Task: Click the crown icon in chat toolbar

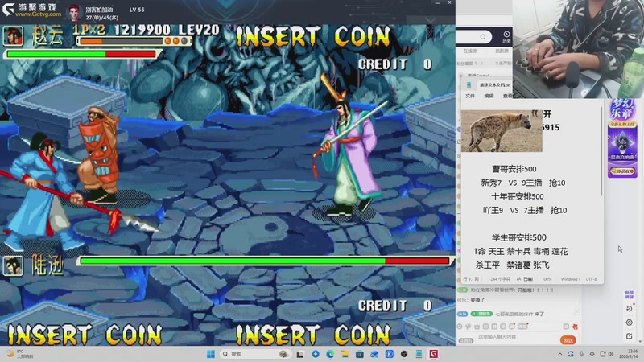Action: pos(477,327)
